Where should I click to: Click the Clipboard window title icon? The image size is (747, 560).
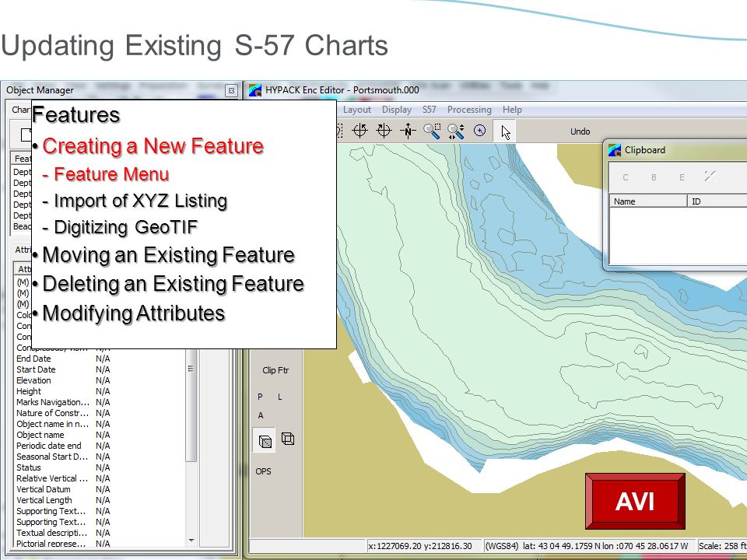[615, 150]
